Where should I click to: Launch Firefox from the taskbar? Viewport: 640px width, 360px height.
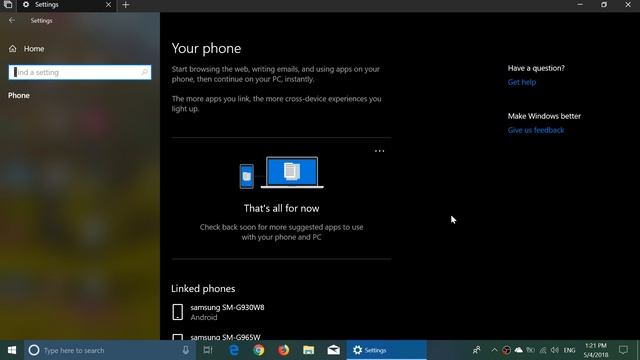pyautogui.click(x=284, y=350)
